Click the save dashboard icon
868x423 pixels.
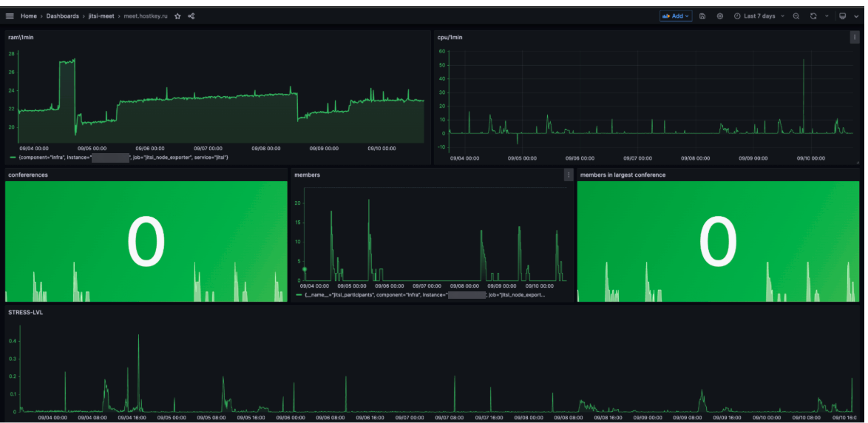click(702, 16)
